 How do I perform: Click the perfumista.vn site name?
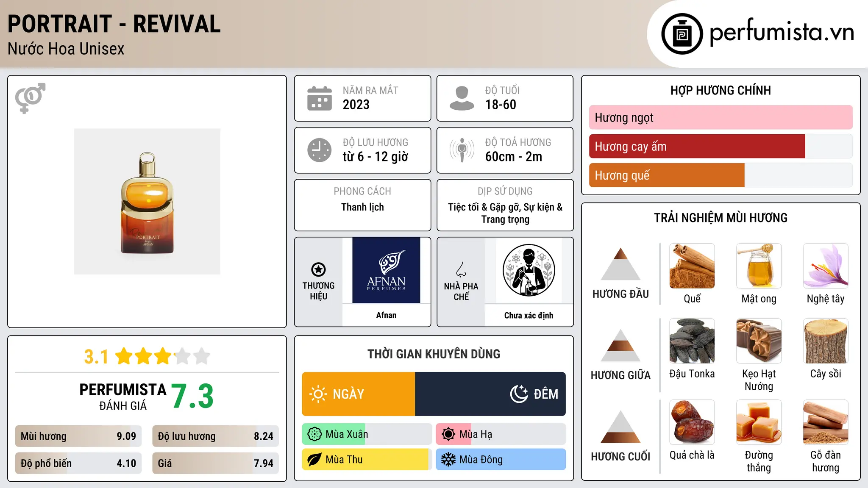(782, 32)
